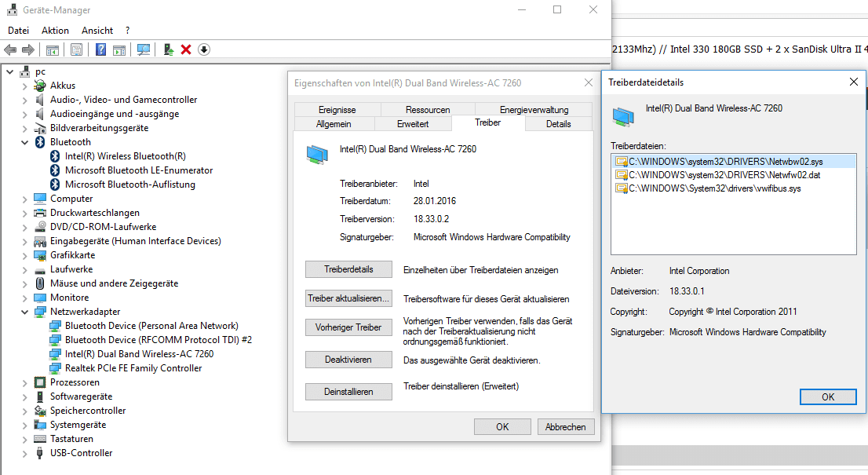Click the disable device down-arrow icon
This screenshot has height=475, width=868.
tap(204, 49)
